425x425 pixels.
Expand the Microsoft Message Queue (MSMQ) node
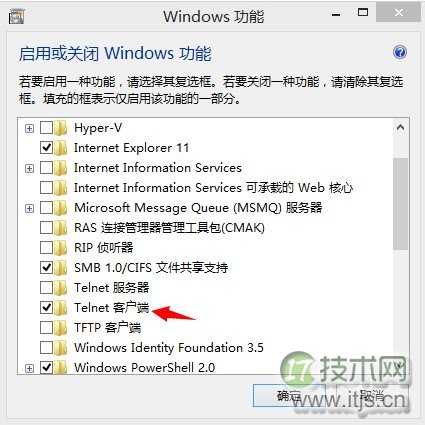29,208
